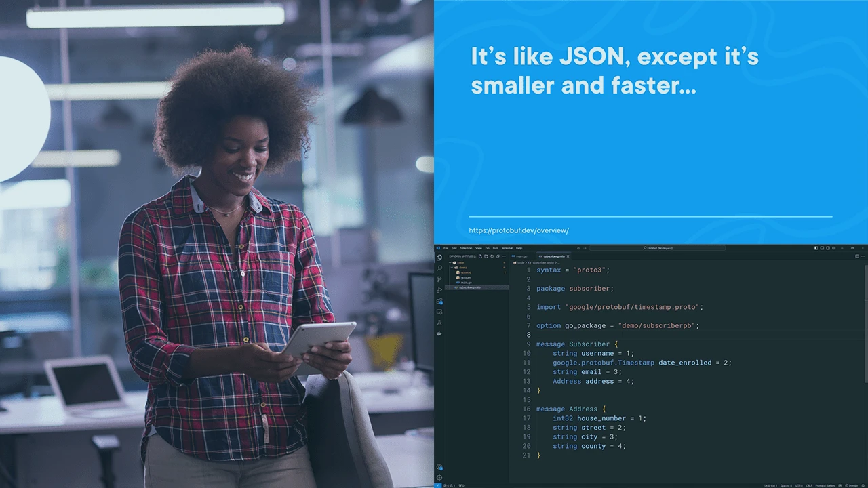
Task: Open the Terminal menu
Action: 507,248
